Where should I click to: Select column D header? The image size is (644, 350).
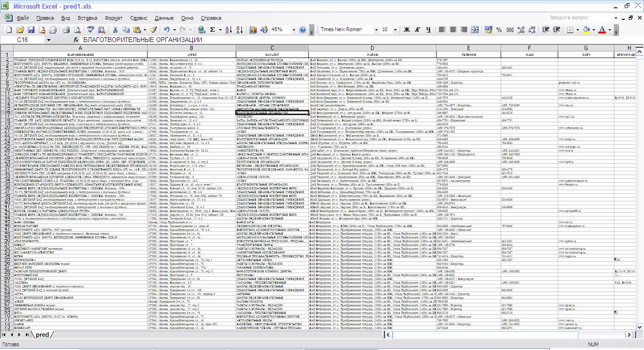click(x=372, y=48)
